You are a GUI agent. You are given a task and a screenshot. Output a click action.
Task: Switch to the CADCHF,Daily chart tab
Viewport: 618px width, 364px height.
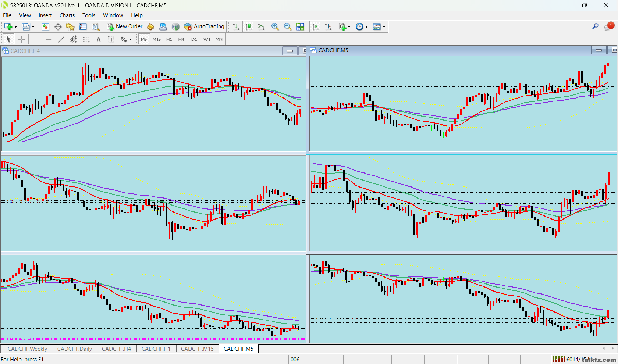click(75, 349)
